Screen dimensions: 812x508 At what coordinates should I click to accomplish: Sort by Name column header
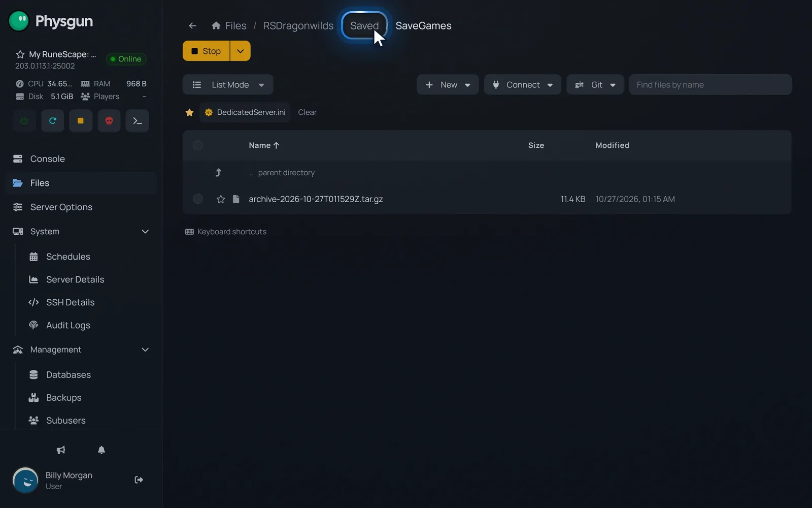(264, 145)
